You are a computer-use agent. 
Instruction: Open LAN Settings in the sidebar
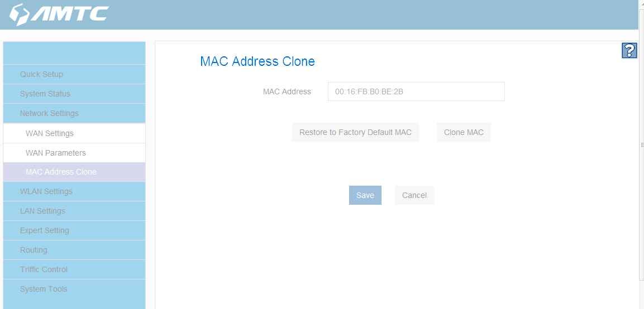click(74, 211)
